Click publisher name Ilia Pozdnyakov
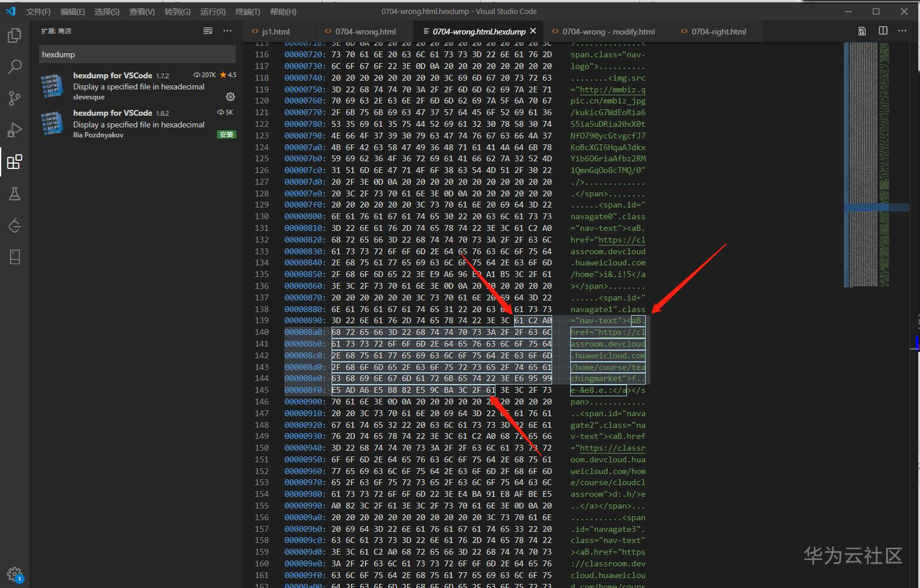 98,135
